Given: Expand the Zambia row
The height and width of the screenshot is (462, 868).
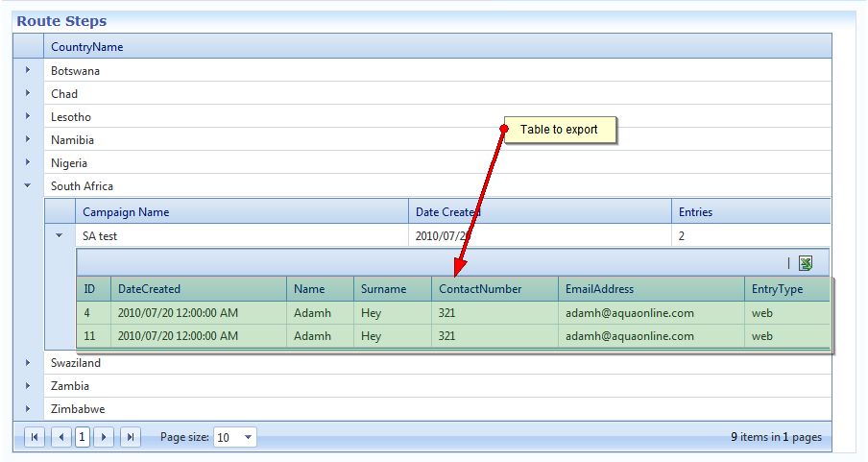Looking at the screenshot, I should pos(28,385).
